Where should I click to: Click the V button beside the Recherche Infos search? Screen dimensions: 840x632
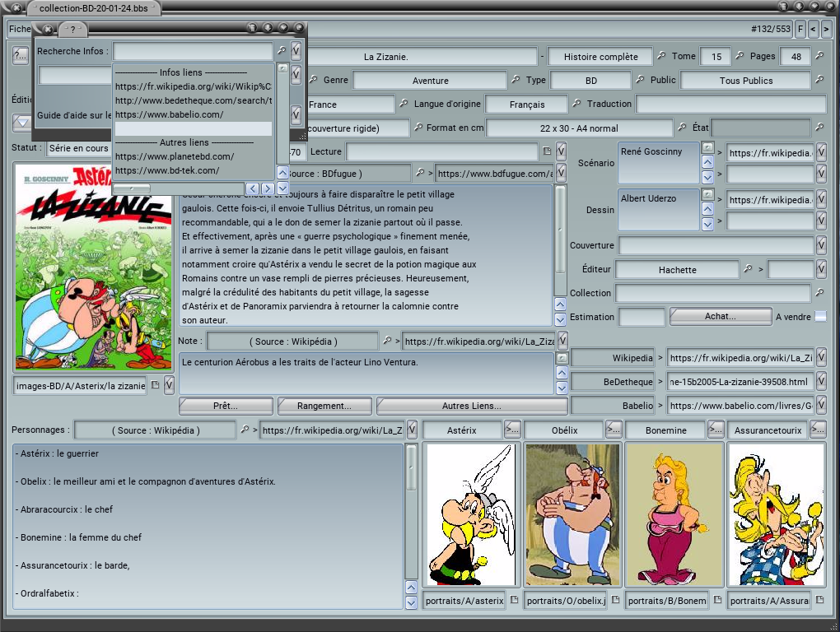tap(296, 51)
